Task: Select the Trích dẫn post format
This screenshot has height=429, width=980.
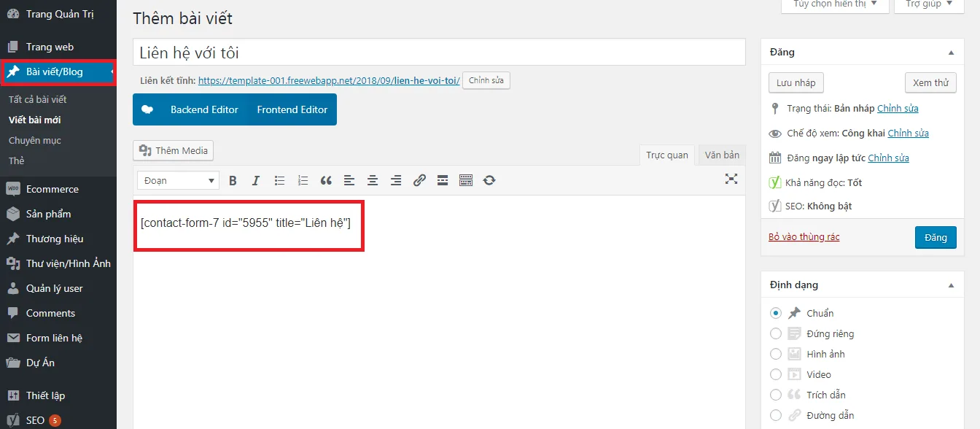Action: pyautogui.click(x=776, y=395)
